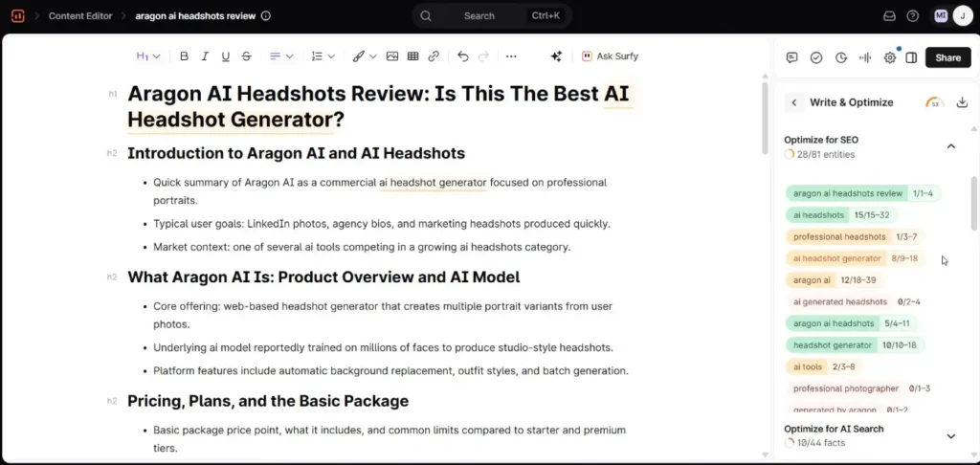Click the audio waveform icon
Screen dimensions: 980x465
click(865, 57)
